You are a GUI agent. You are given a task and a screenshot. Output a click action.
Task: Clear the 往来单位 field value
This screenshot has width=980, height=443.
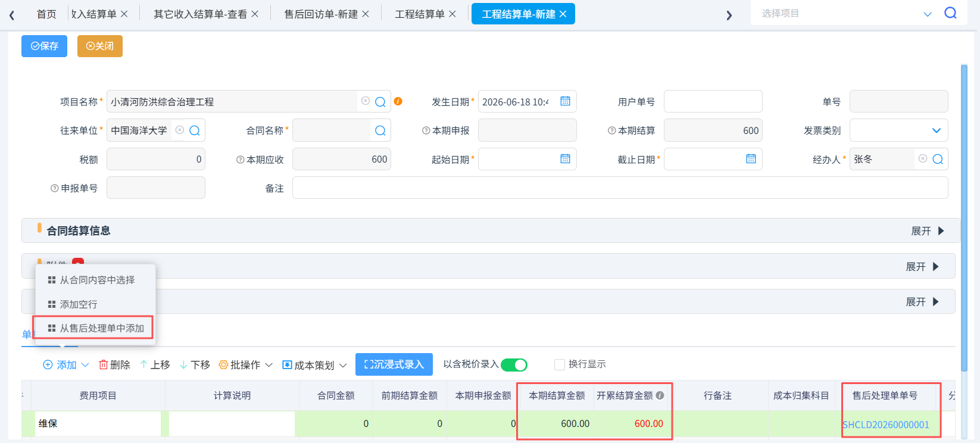pyautogui.click(x=180, y=130)
